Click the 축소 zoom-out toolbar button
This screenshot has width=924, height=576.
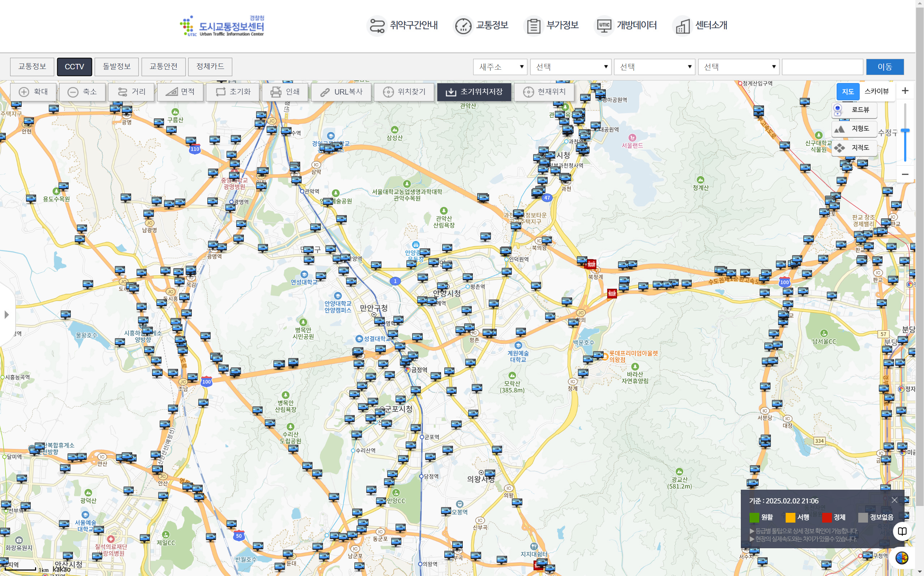pos(82,92)
